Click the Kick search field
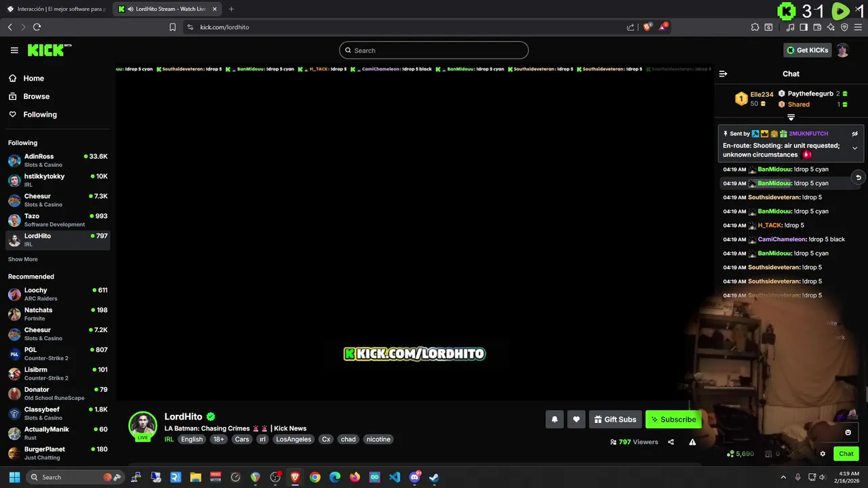 [434, 50]
